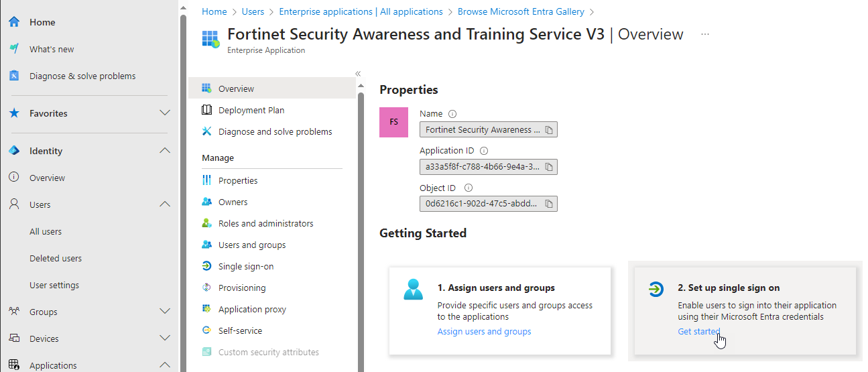Click the Groups people icon
Screen dimensions: 868x372
pyautogui.click(x=14, y=312)
